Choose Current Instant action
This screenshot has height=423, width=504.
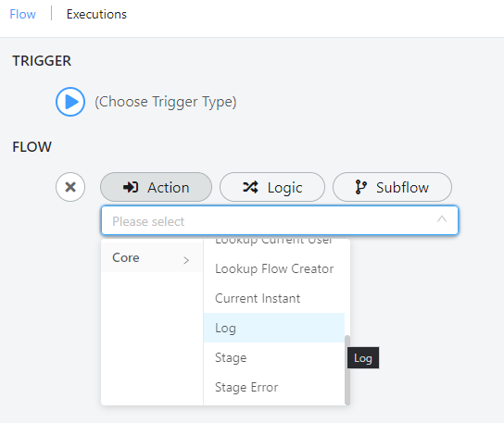coord(274,298)
